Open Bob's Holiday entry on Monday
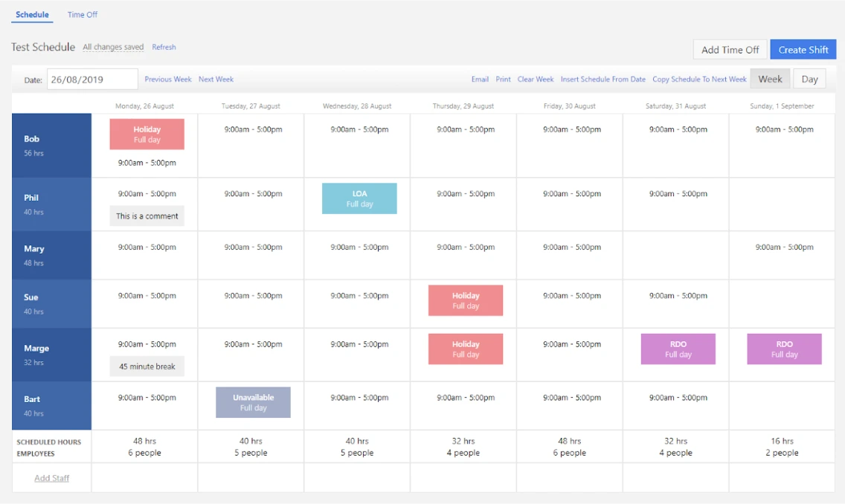Image resolution: width=845 pixels, height=504 pixels. pyautogui.click(x=147, y=134)
